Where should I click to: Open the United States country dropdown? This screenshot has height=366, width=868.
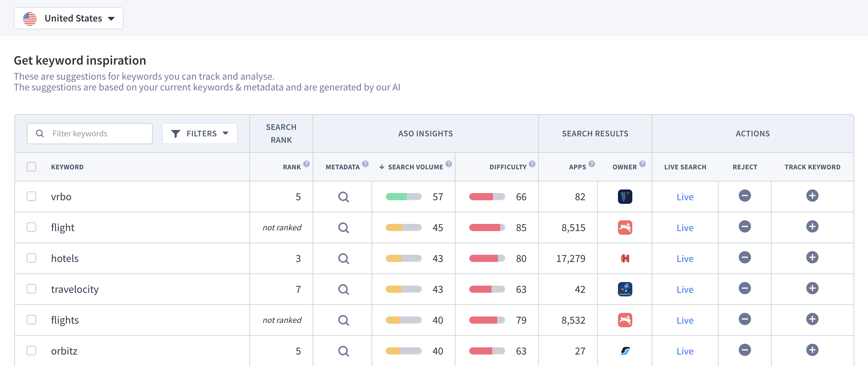tap(69, 18)
